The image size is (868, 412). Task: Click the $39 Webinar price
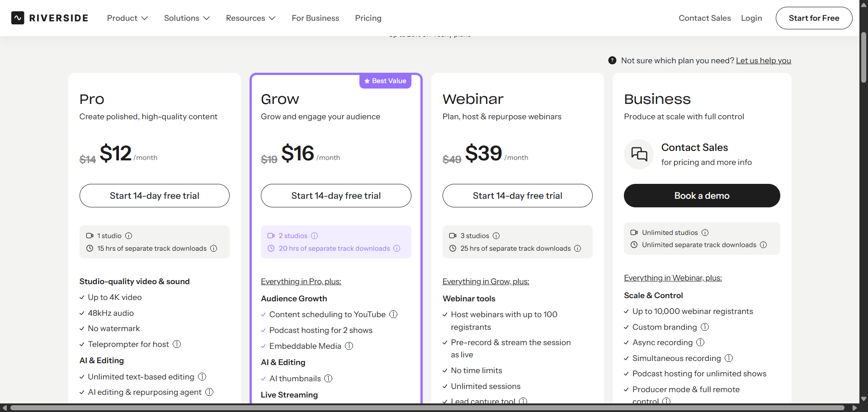(484, 153)
